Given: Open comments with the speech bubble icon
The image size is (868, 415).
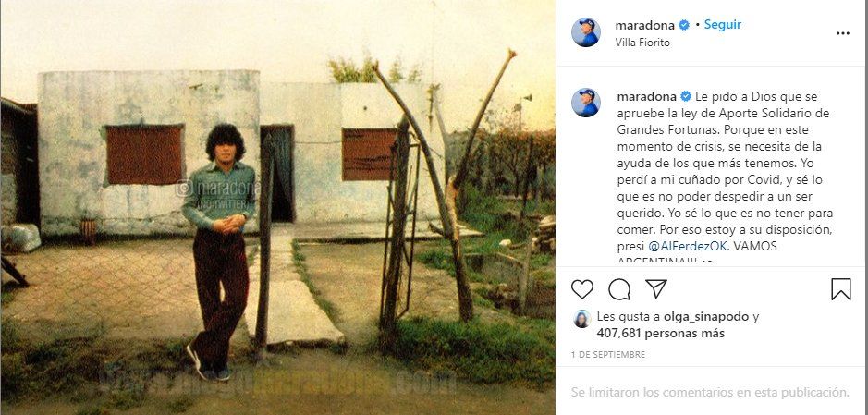Looking at the screenshot, I should (x=619, y=289).
